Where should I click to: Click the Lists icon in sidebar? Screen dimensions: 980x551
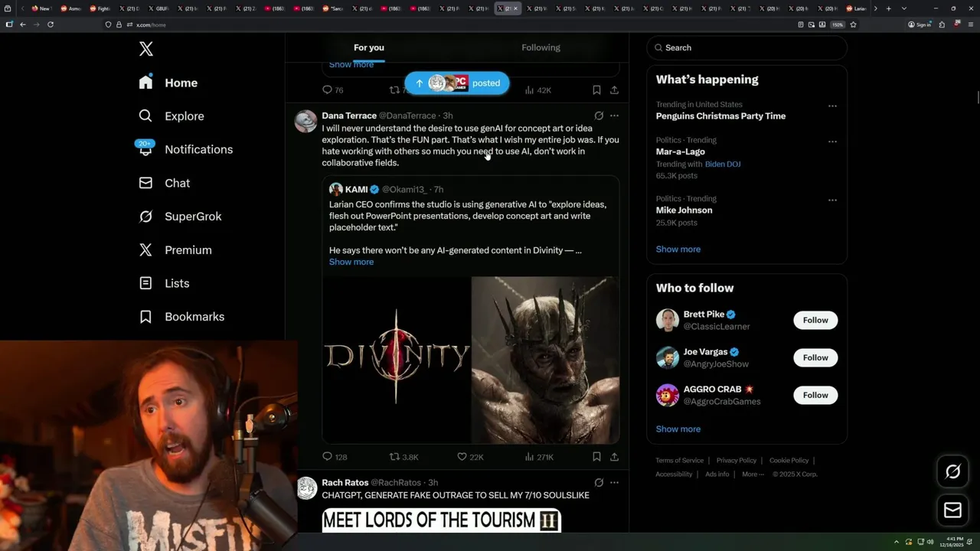pyautogui.click(x=145, y=283)
